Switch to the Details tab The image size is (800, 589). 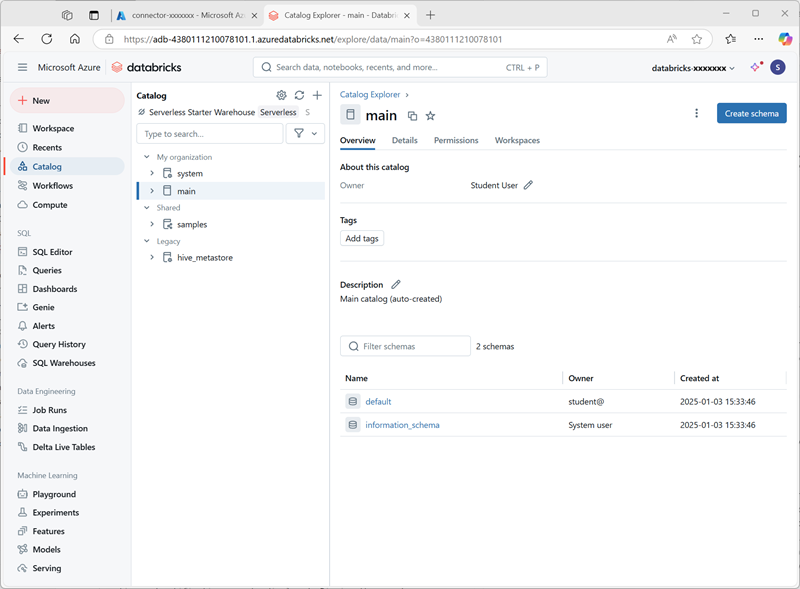(405, 140)
